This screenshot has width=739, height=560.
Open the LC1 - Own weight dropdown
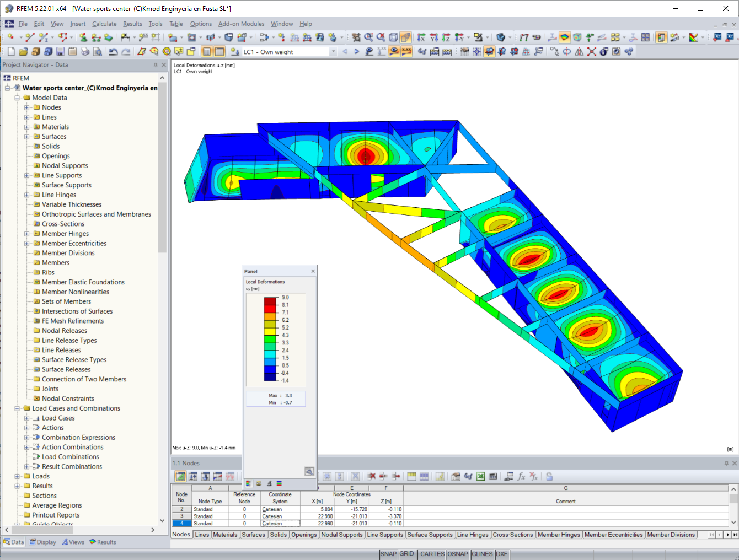tap(333, 51)
